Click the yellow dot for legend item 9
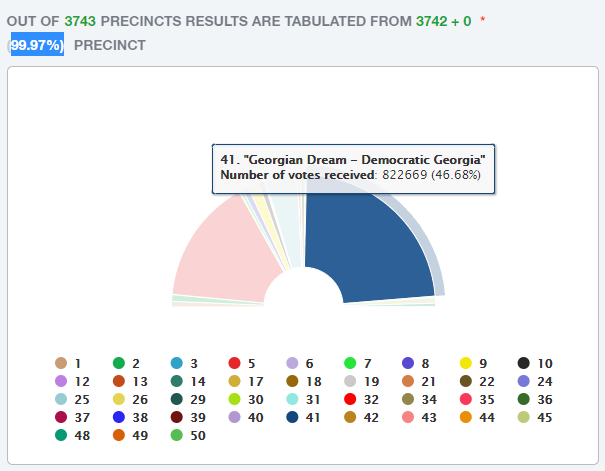605x471 pixels. coord(467,363)
